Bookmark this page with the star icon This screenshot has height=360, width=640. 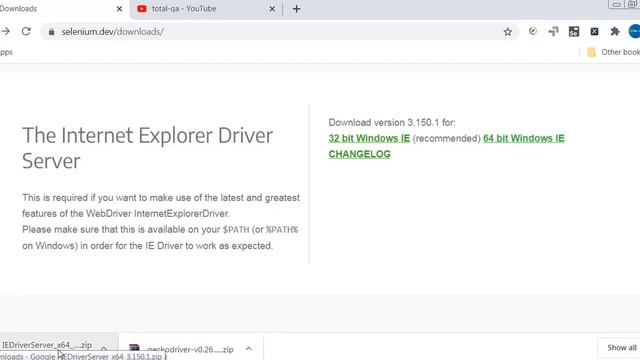tap(507, 32)
